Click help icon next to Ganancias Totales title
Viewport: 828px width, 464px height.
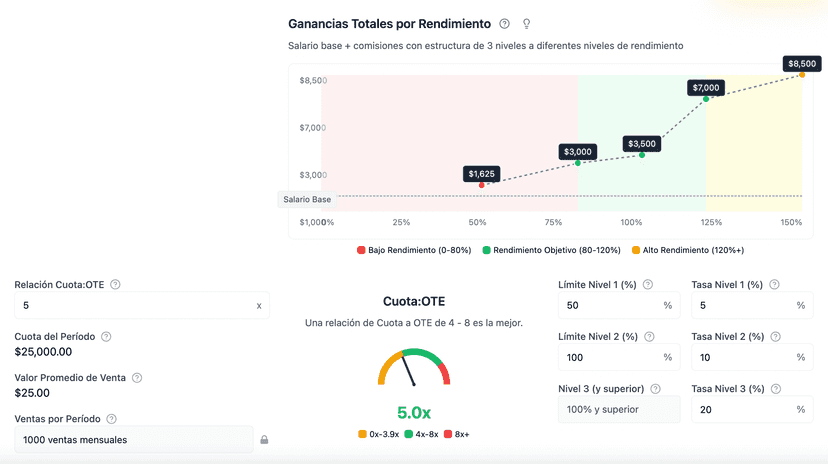[504, 24]
